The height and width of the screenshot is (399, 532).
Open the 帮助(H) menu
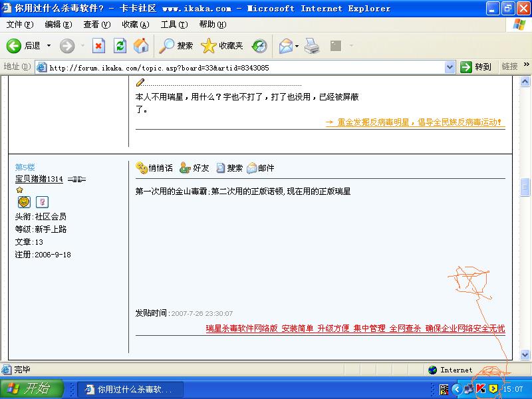[x=213, y=25]
